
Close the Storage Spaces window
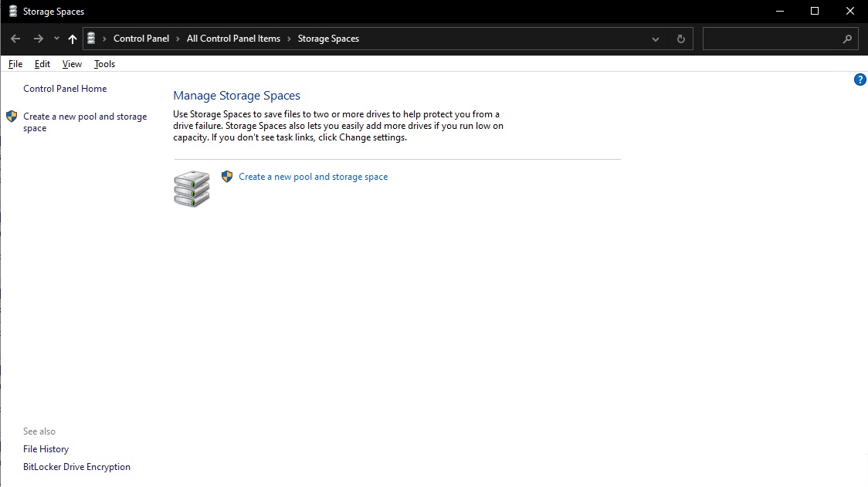pyautogui.click(x=850, y=11)
